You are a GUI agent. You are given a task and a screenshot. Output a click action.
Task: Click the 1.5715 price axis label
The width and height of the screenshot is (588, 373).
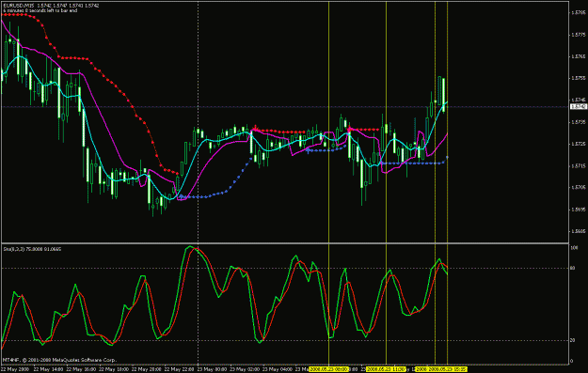point(579,165)
